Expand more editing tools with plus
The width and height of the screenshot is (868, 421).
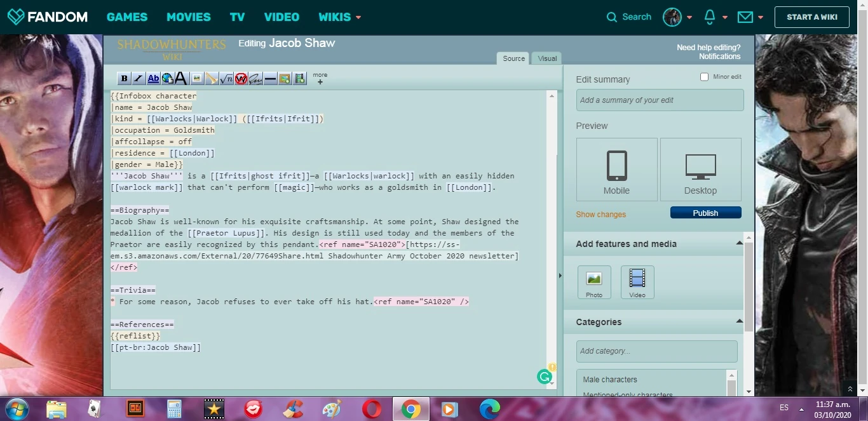tap(320, 82)
